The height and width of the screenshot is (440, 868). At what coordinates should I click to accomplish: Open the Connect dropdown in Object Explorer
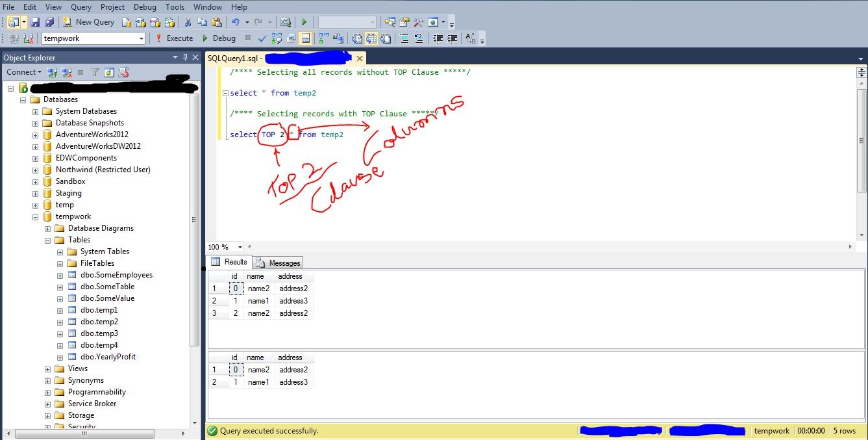pyautogui.click(x=24, y=72)
